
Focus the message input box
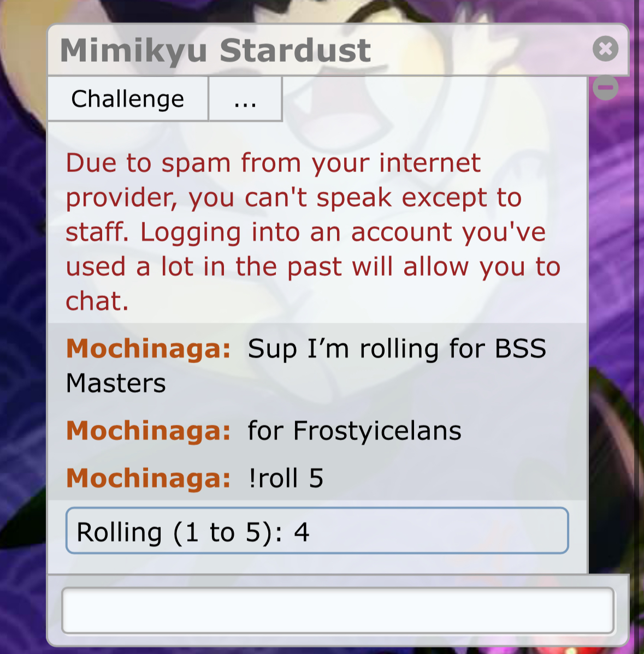(338, 610)
